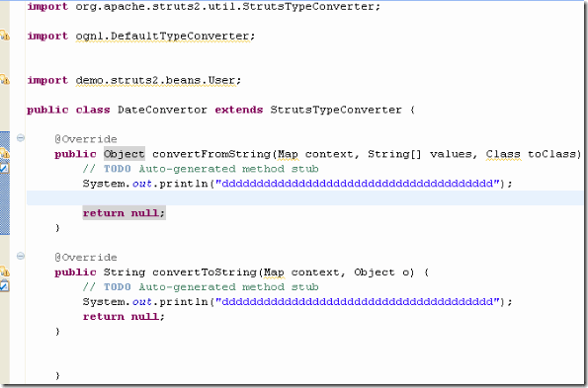Screen dimensions: 588x388
Task: Click warning marker on convertToString line
Action: pyautogui.click(x=5, y=271)
